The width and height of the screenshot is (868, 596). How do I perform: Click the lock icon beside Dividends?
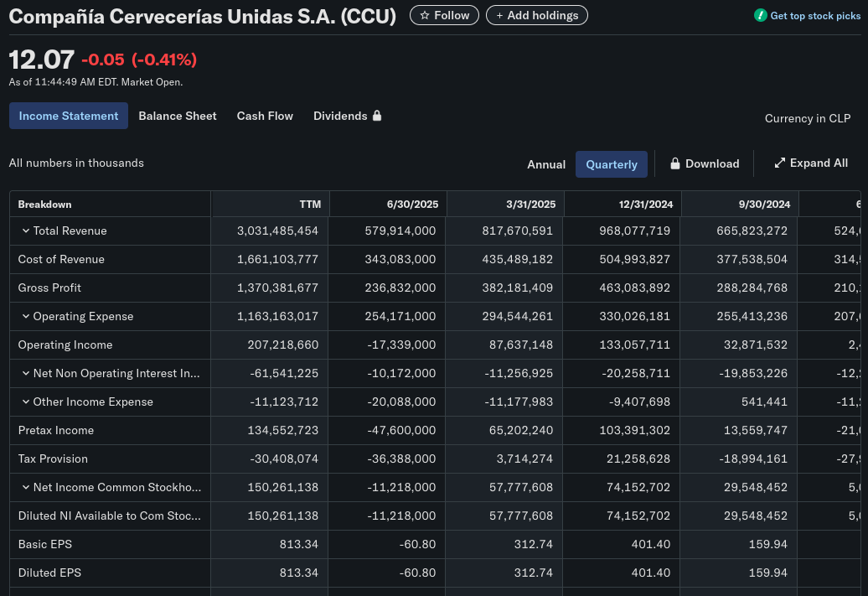coord(377,116)
